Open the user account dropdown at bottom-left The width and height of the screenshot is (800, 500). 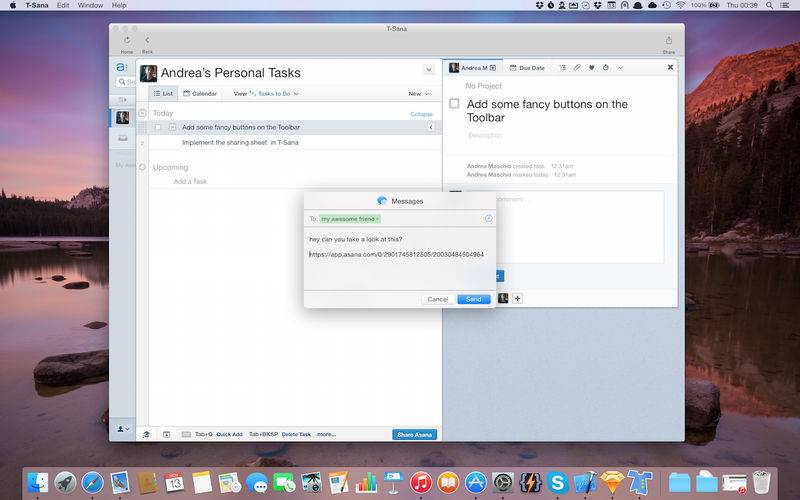point(123,429)
